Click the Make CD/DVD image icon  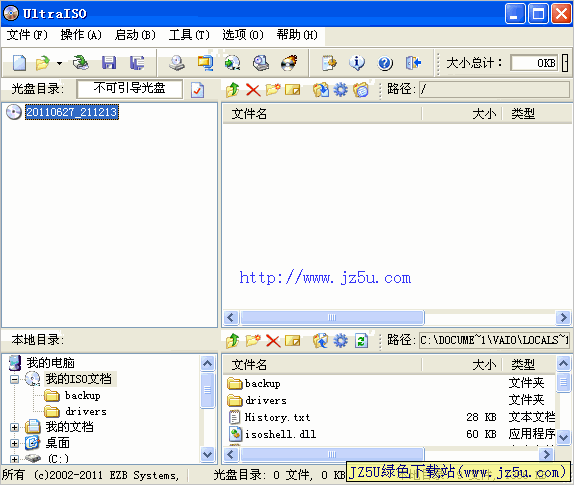177,63
